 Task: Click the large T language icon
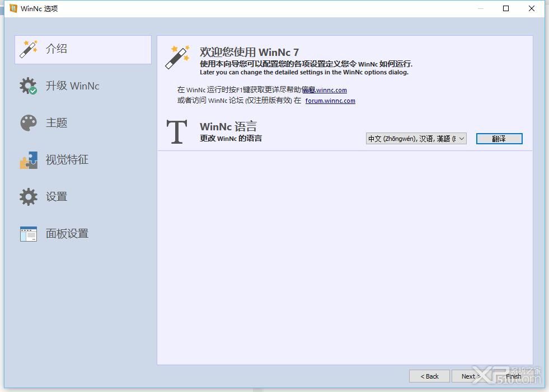177,131
